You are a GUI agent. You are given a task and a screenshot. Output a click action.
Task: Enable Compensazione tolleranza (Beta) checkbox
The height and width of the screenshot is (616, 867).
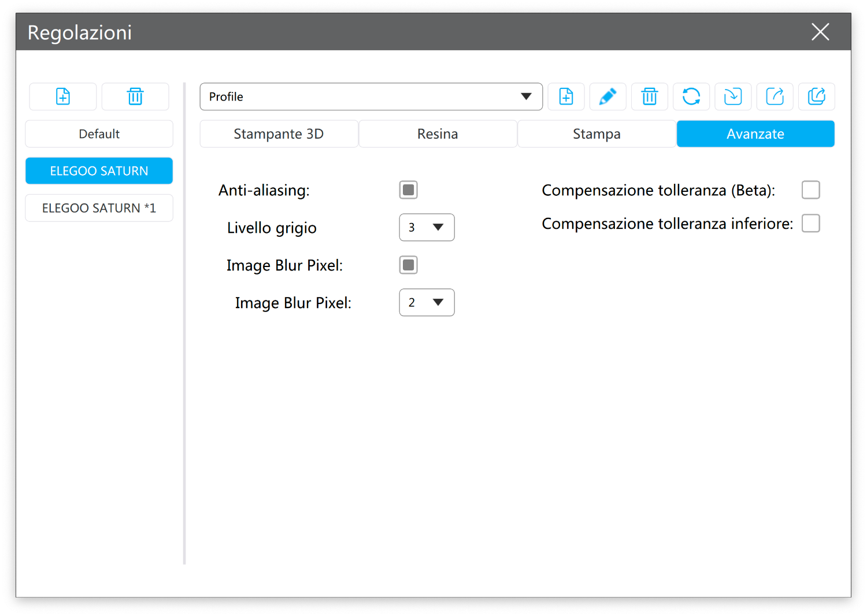click(x=810, y=190)
